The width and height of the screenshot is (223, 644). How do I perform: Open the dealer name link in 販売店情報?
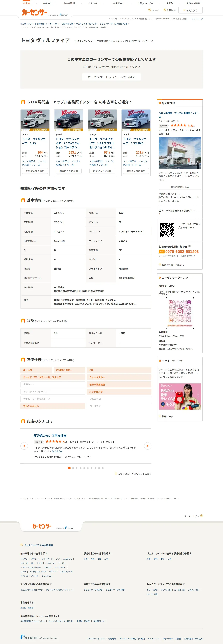tap(179, 115)
